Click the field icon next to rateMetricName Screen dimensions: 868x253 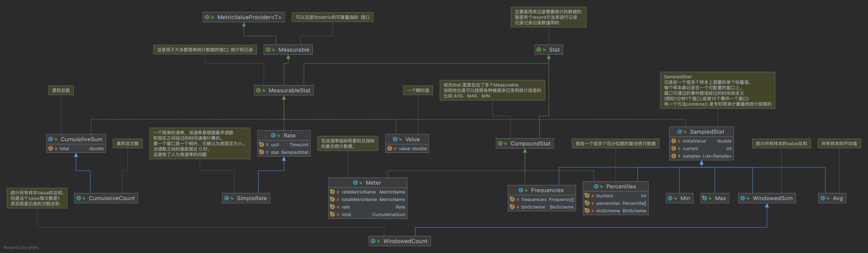tap(332, 192)
